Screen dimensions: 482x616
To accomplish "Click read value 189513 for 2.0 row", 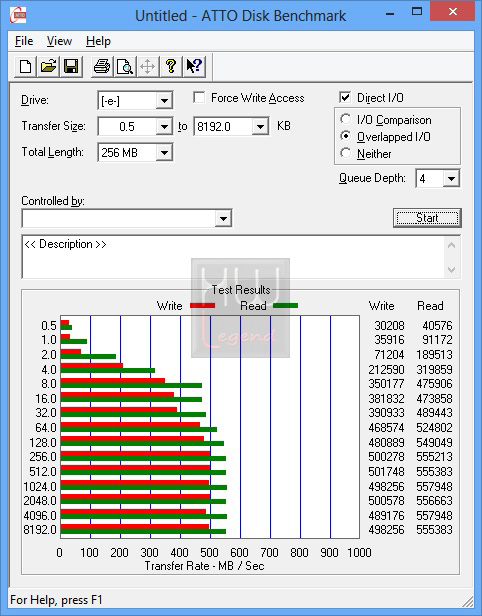I will pyautogui.click(x=434, y=355).
